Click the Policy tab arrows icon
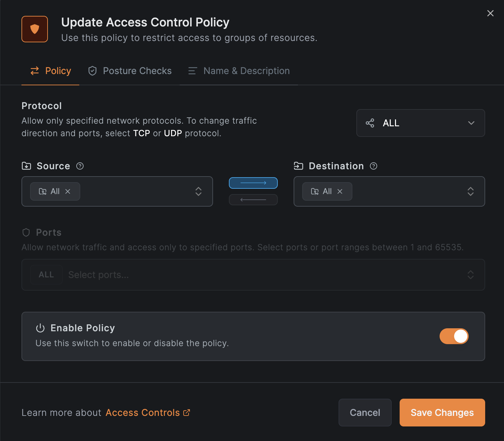The height and width of the screenshot is (441, 504). (35, 71)
